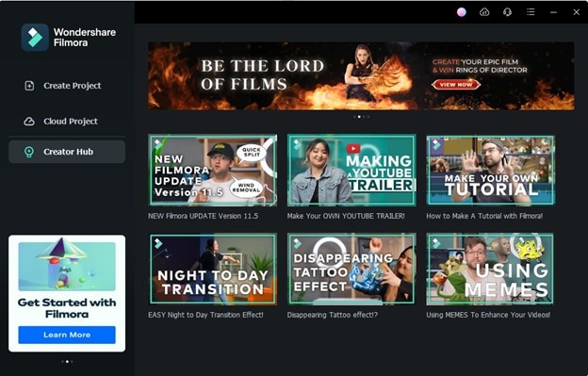Viewport: 588px width, 376px height.
Task: Open the Using Memes video thumbnail
Action: tap(490, 269)
